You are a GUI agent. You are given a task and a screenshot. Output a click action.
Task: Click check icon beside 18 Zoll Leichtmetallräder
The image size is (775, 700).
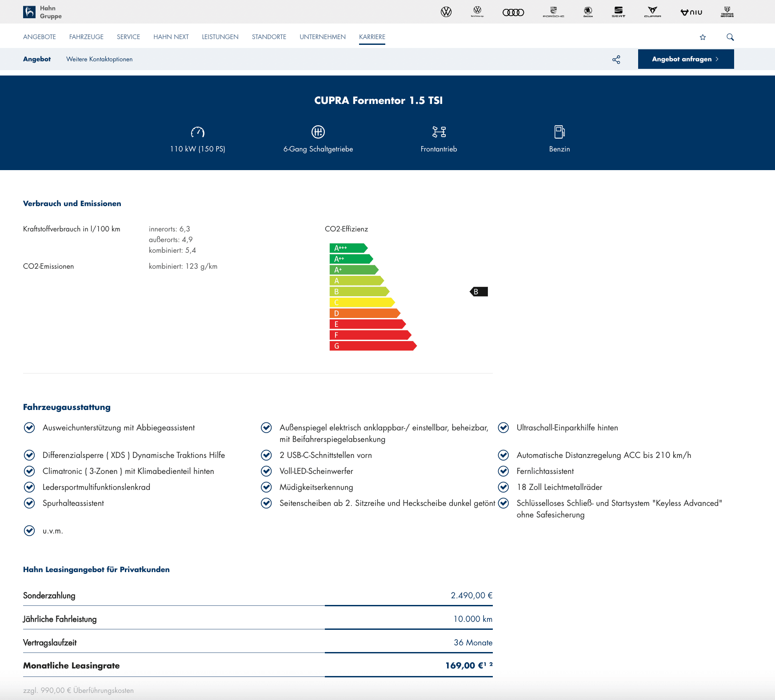click(503, 487)
